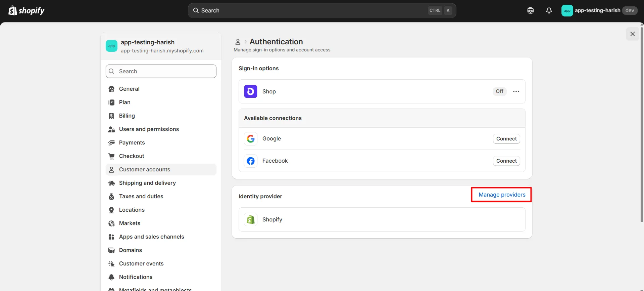644x291 pixels.
Task: Click the Shopify identity provider row
Action: 382,219
